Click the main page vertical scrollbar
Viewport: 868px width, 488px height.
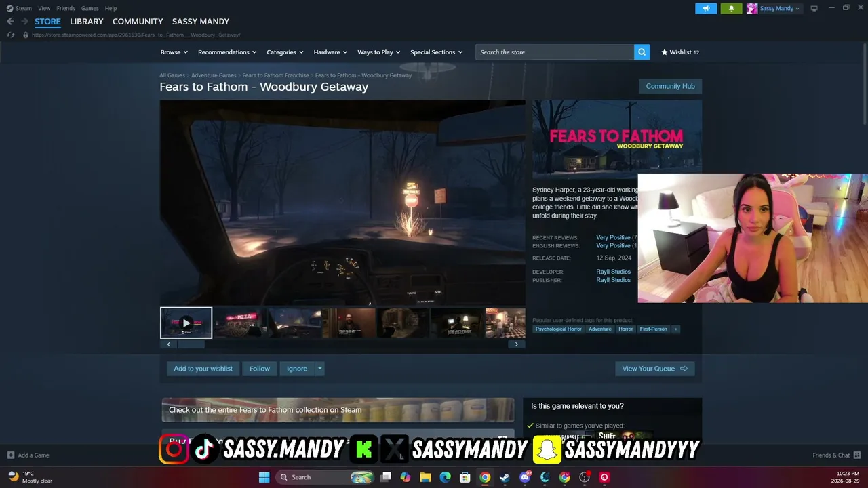pyautogui.click(x=865, y=85)
